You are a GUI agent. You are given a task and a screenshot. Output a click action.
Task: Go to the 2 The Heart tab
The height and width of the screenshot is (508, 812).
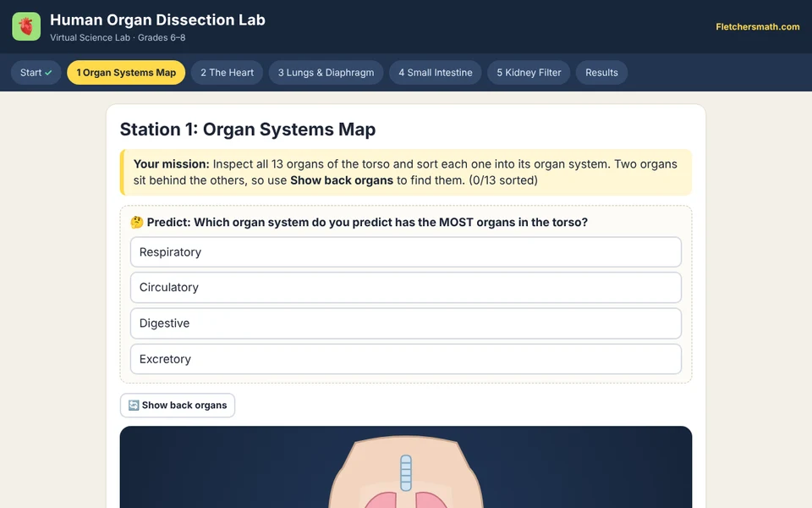[227, 73]
